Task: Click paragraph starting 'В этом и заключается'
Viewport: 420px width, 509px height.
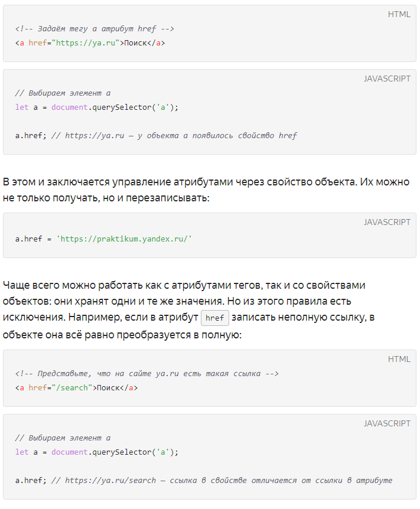Action: pos(206,190)
